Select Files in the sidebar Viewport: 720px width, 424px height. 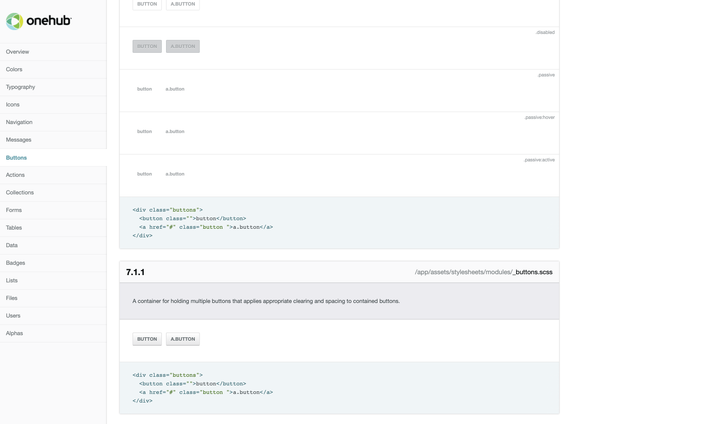pyautogui.click(x=53, y=298)
